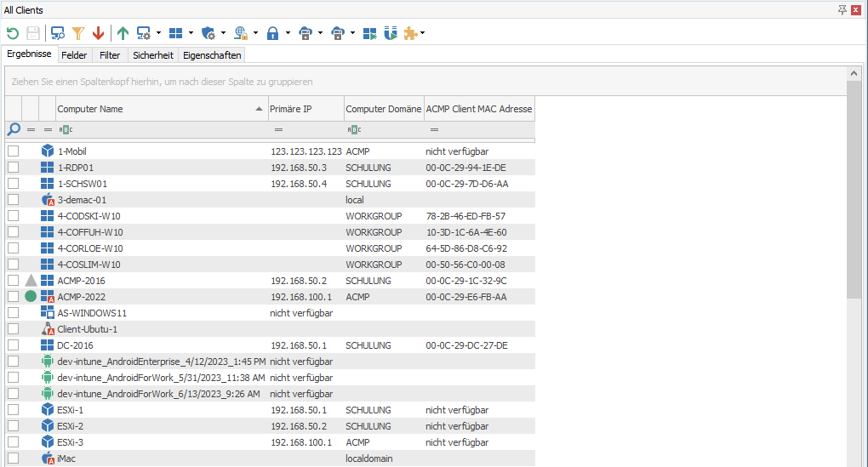Open dropdown arrow next to padlock icon
The width and height of the screenshot is (868, 467).
288,33
